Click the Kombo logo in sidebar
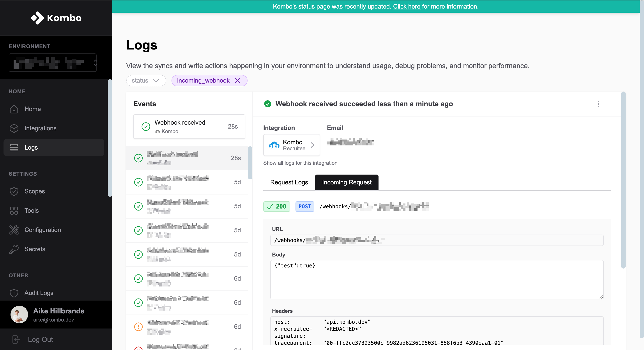The height and width of the screenshot is (350, 644). pyautogui.click(x=56, y=18)
